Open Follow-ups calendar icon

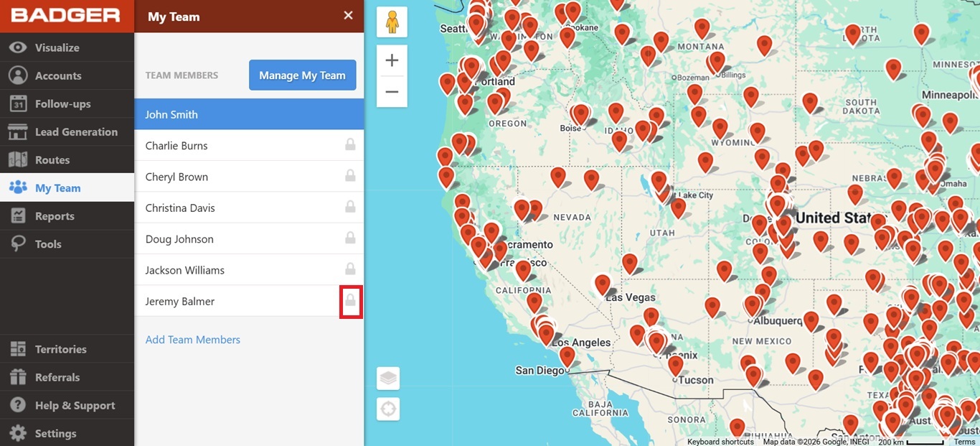(18, 103)
